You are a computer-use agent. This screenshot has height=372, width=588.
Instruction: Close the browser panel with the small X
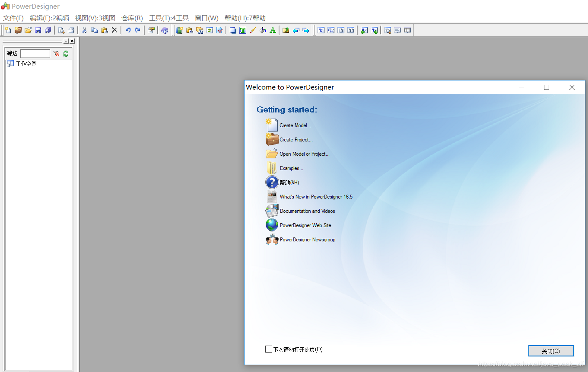click(x=72, y=41)
